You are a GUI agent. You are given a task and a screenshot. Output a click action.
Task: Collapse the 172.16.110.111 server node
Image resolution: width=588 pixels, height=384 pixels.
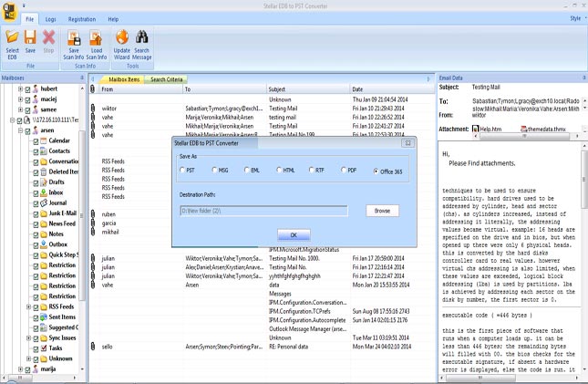click(12, 120)
